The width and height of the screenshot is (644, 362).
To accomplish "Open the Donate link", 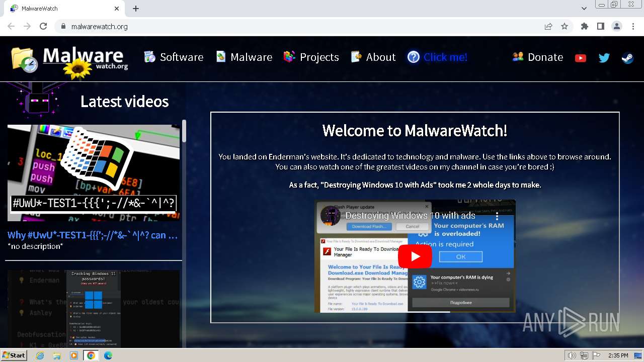I will 538,57.
